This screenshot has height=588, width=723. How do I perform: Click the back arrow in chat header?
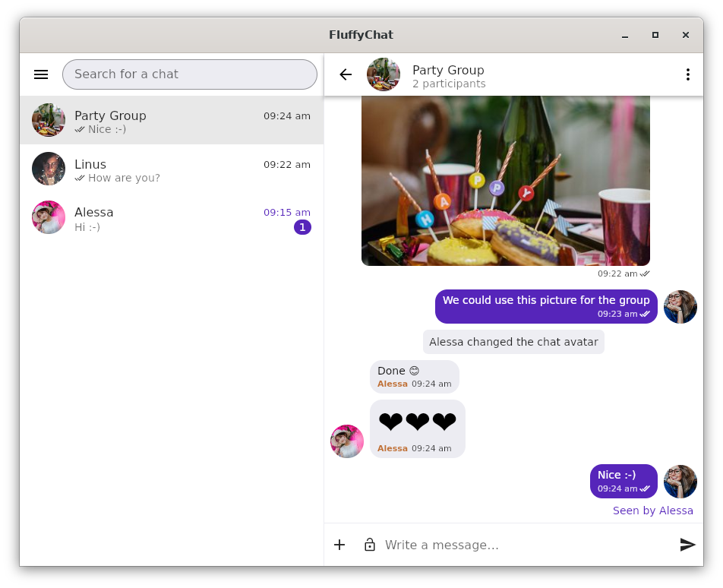346,74
